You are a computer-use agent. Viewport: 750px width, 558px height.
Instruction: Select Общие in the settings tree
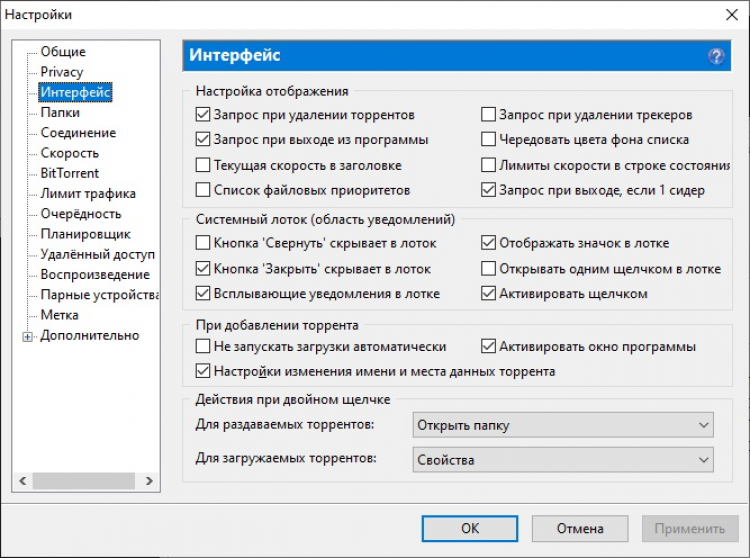click(x=63, y=52)
